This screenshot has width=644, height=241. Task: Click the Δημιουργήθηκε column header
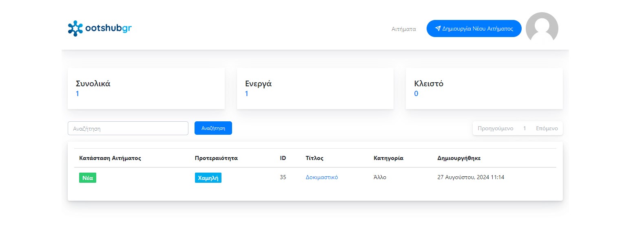(x=459, y=158)
